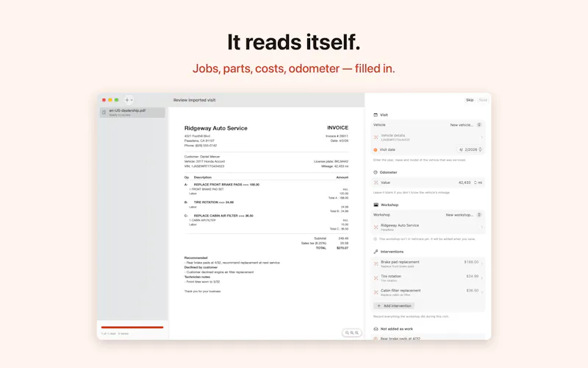Click the garage icon beside Workshop heading
Viewport: 588px width, 368px height.
tap(376, 205)
